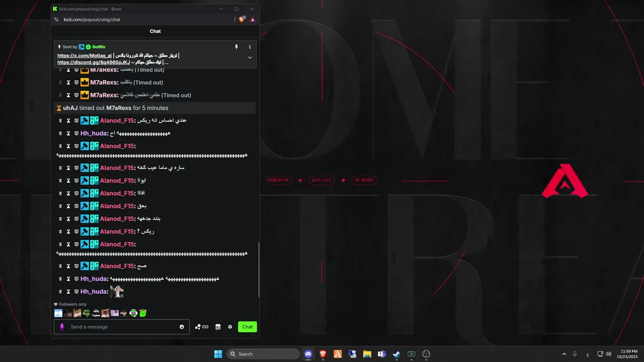Viewport: 644px width, 362px height.
Task: Open the shop icon beside chat settings
Action: (x=218, y=327)
